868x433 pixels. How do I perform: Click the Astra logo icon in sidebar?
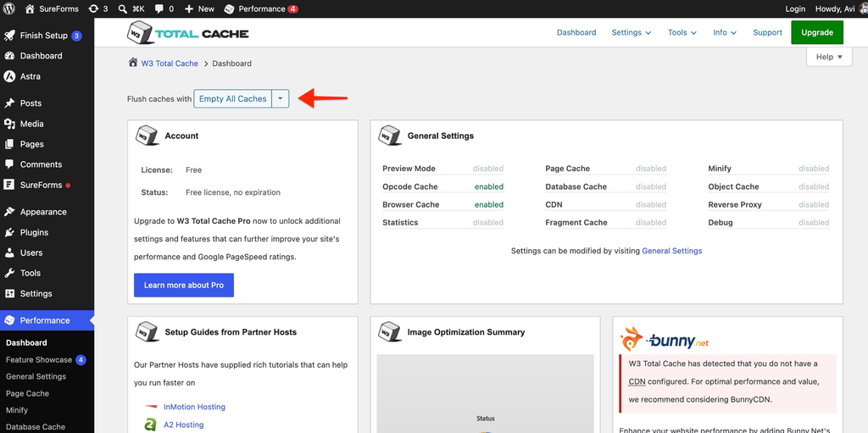[9, 76]
